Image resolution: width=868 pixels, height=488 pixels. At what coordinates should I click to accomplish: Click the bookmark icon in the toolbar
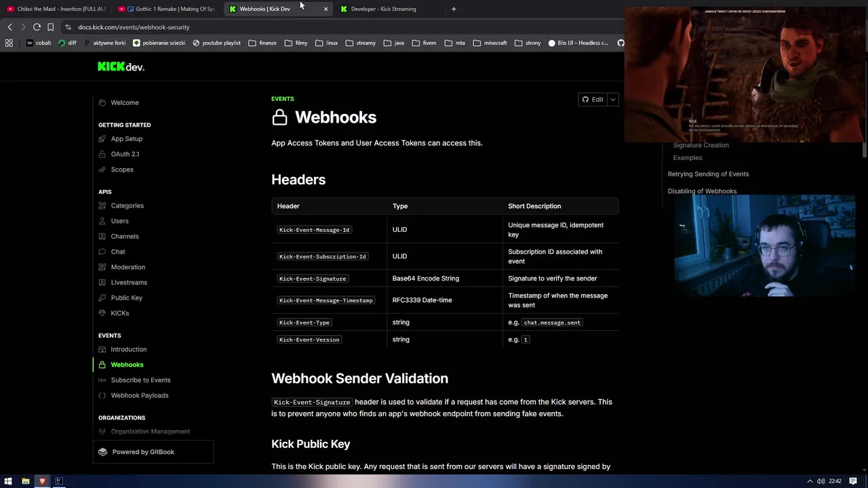(x=50, y=27)
